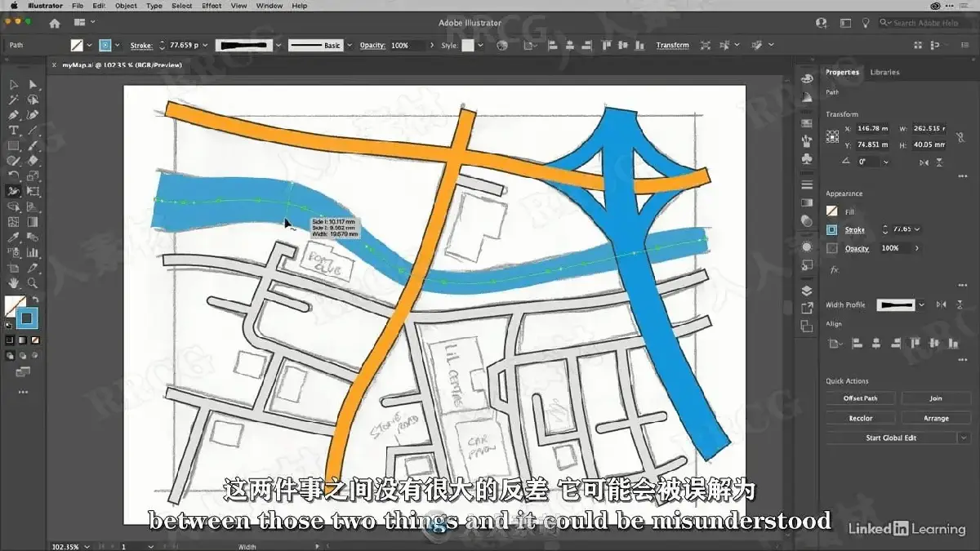The image size is (980, 551).
Task: Select the Scale tool
Action: click(x=33, y=176)
